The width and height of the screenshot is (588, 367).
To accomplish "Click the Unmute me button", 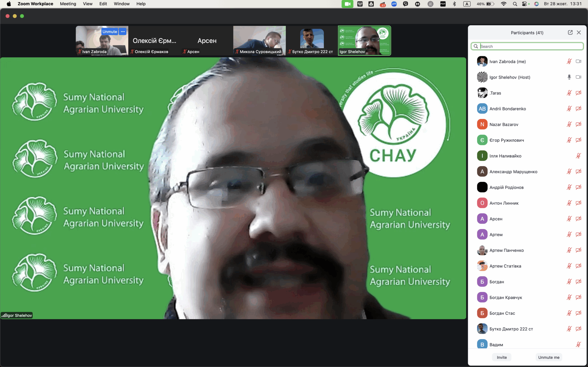I will tap(549, 357).
